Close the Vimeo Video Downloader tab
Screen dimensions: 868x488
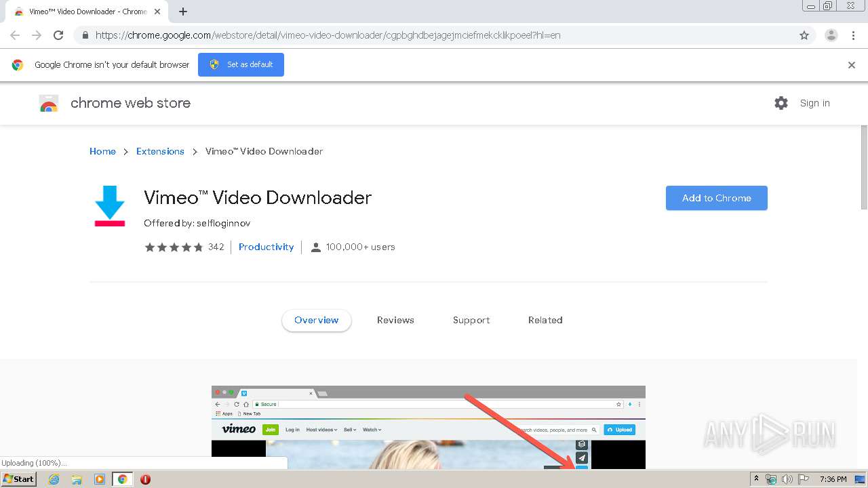[157, 12]
